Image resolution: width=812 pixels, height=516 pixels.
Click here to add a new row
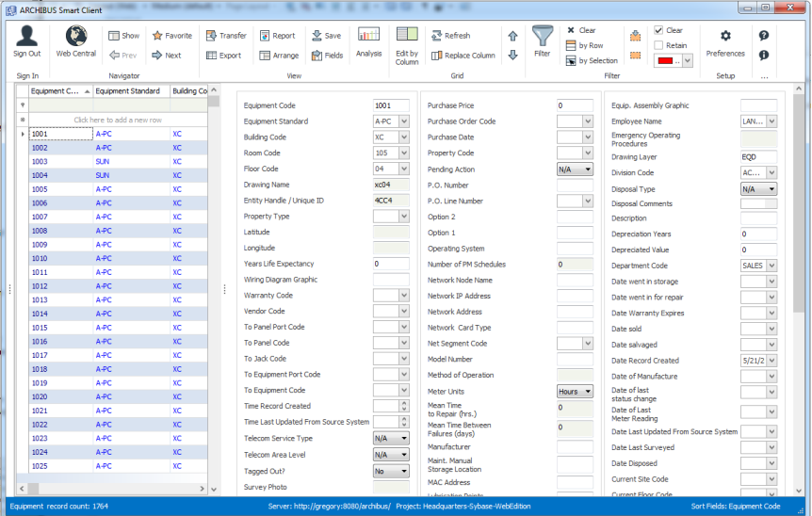(118, 120)
